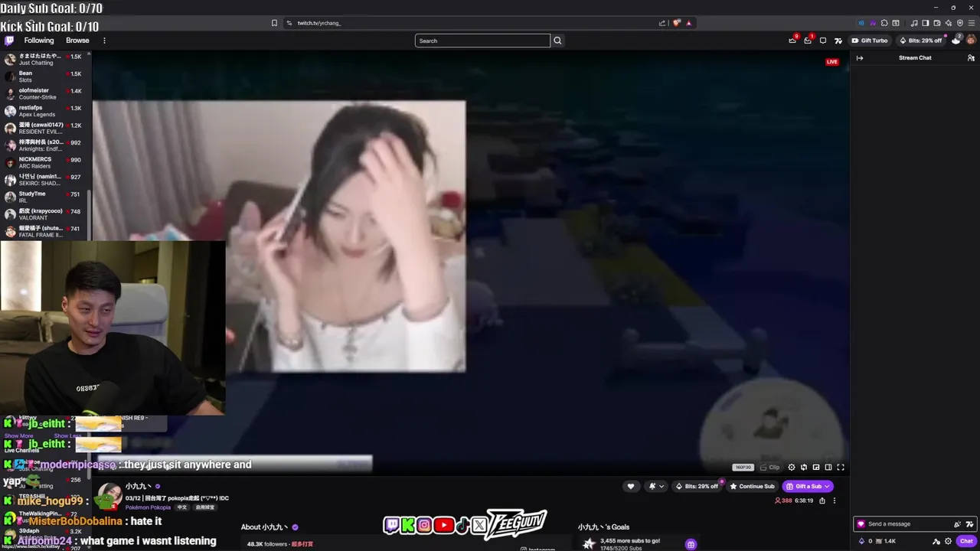Open NICKMERCS ARC Raiders channel
The width and height of the screenshot is (980, 551).
click(x=44, y=162)
